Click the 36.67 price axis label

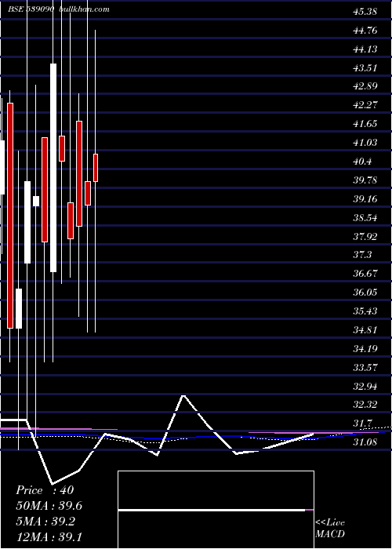click(365, 274)
